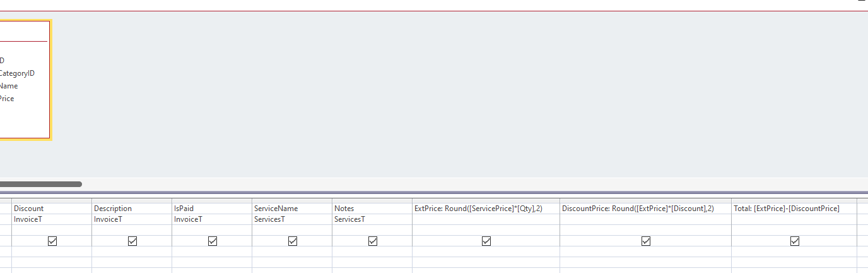Toggle Show checkbox under Description column

[132, 241]
